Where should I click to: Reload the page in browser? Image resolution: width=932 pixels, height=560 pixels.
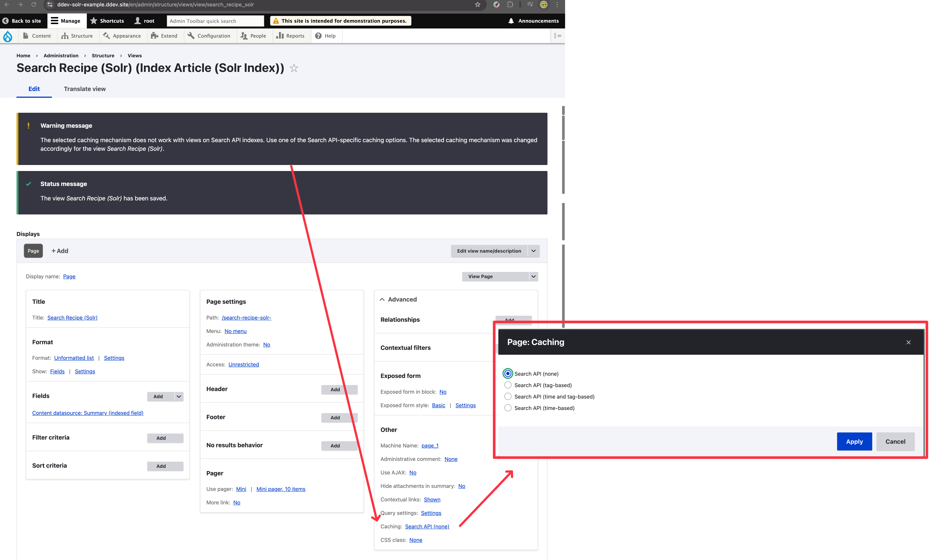click(x=34, y=4)
